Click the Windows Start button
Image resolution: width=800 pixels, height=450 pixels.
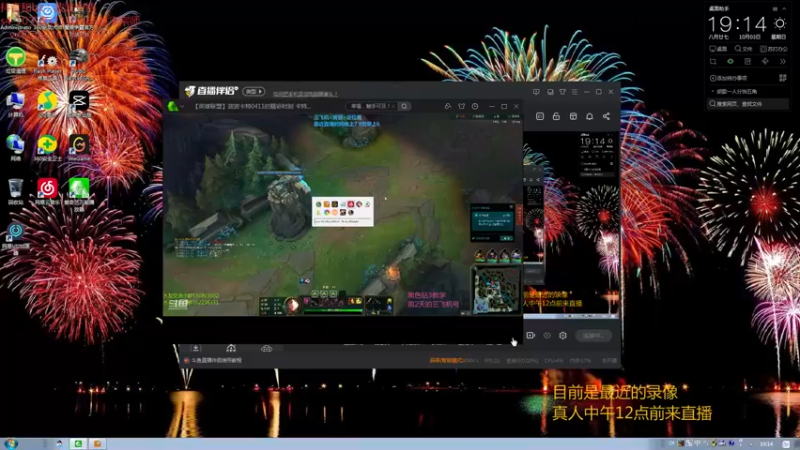10,443
